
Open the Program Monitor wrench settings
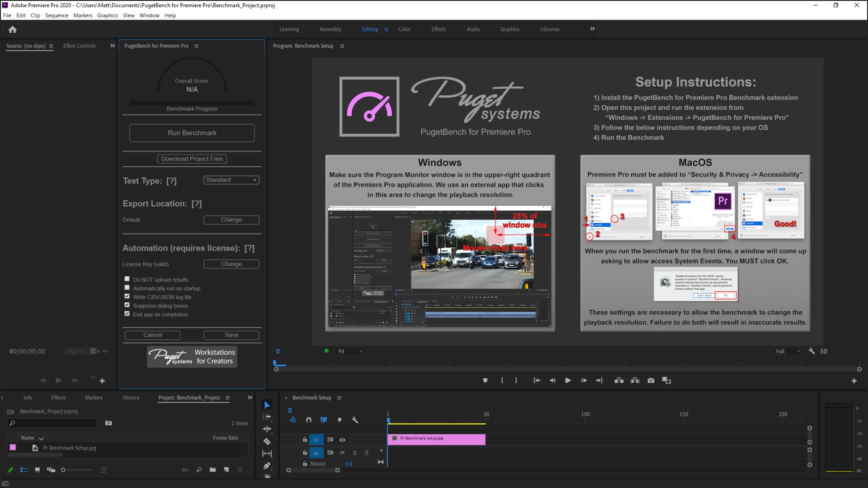[811, 351]
